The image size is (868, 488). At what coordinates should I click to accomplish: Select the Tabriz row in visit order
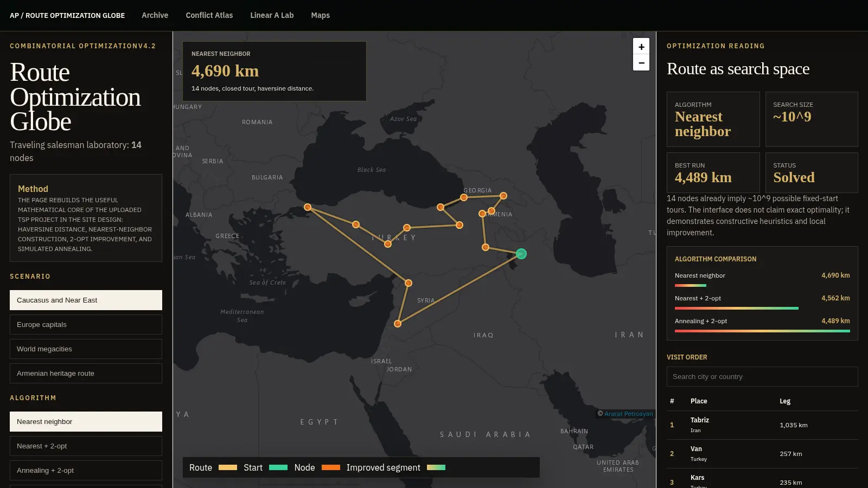[x=762, y=425]
